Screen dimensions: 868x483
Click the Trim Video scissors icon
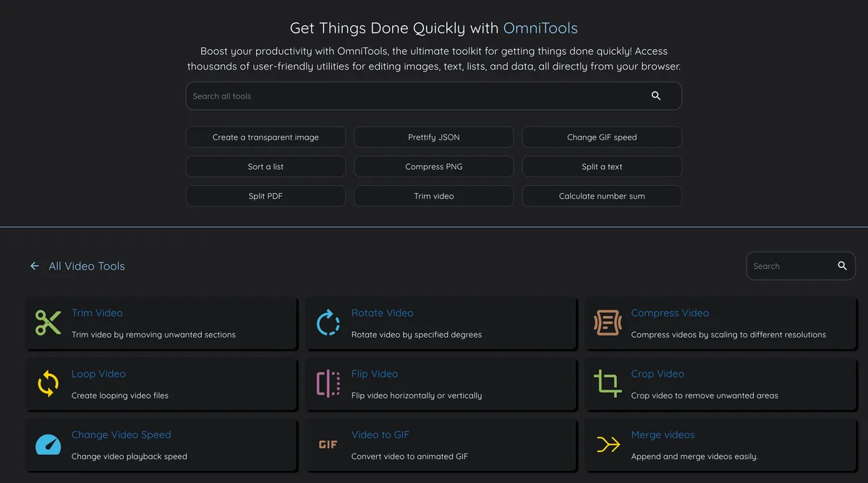pos(48,322)
